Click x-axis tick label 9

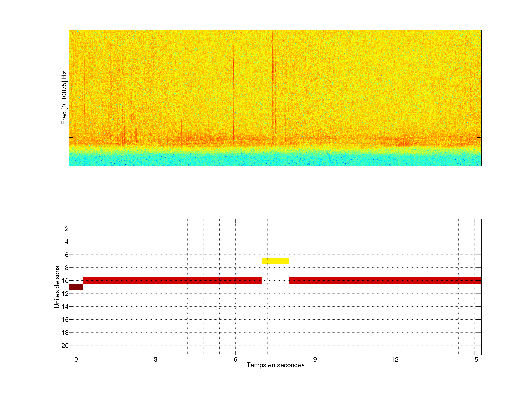(x=315, y=359)
